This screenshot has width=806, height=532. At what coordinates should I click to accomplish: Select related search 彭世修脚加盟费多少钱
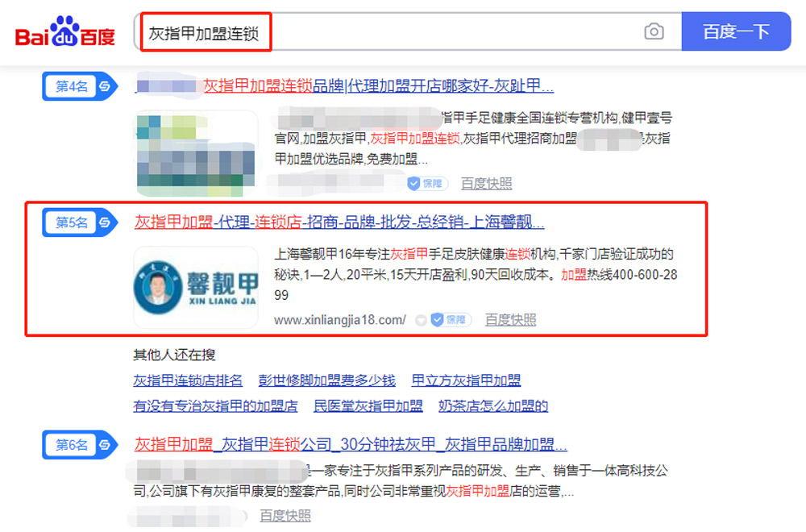[327, 380]
